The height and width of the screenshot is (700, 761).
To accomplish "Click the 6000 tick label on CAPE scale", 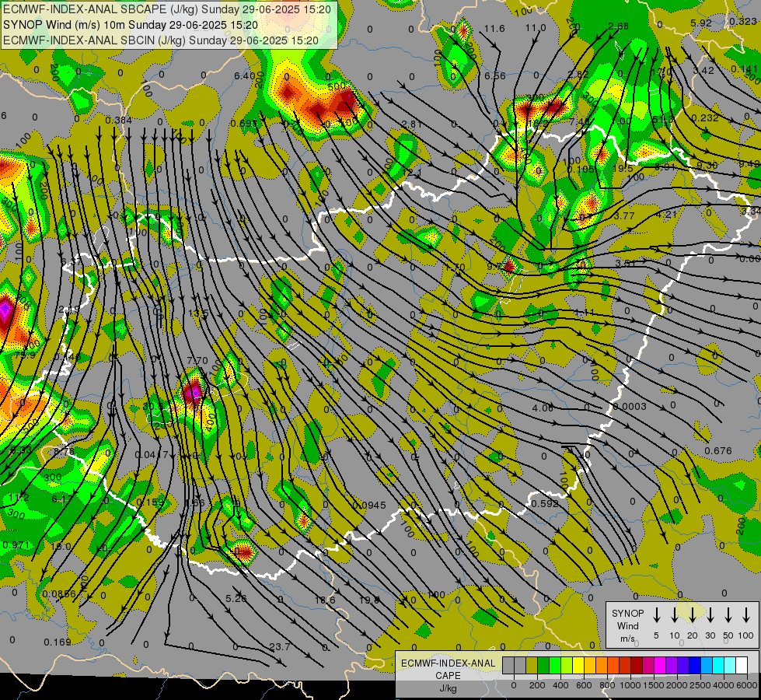I will coord(746,685).
